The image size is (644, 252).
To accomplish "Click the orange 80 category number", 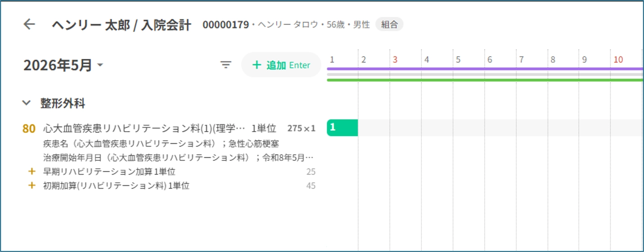I will click(x=29, y=128).
